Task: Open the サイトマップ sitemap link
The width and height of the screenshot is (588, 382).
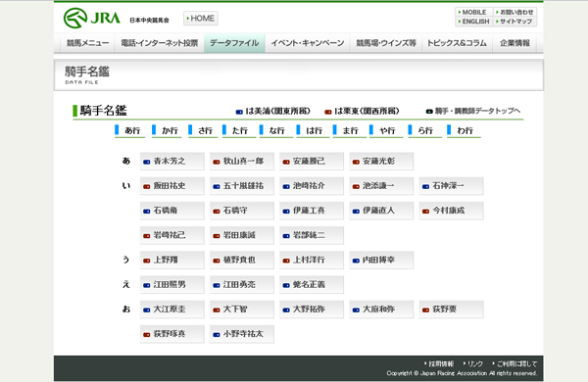Action: (514, 22)
